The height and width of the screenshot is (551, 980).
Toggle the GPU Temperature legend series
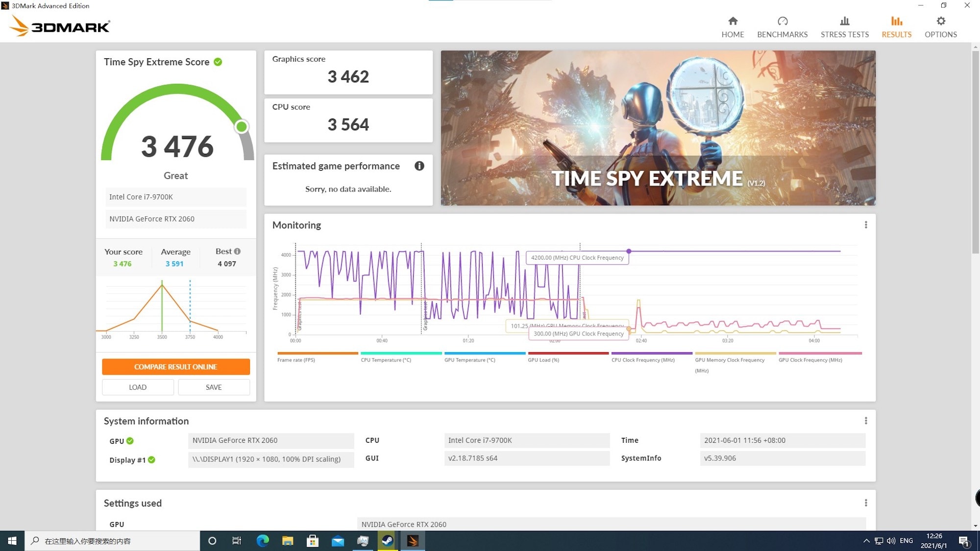click(x=485, y=357)
